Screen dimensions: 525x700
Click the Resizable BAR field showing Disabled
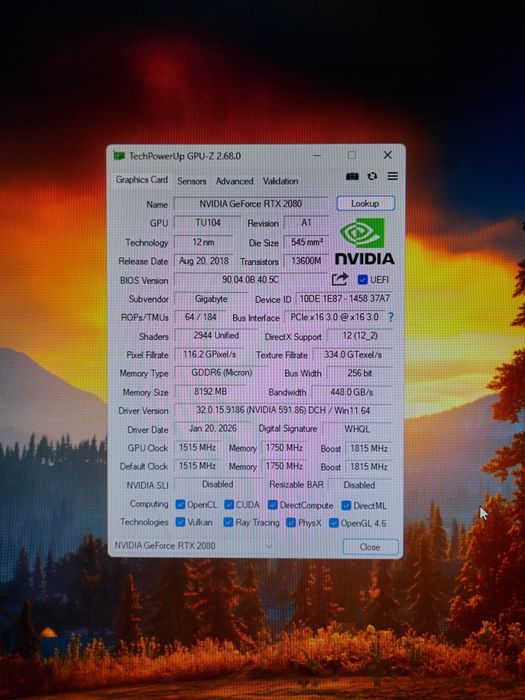click(360, 485)
